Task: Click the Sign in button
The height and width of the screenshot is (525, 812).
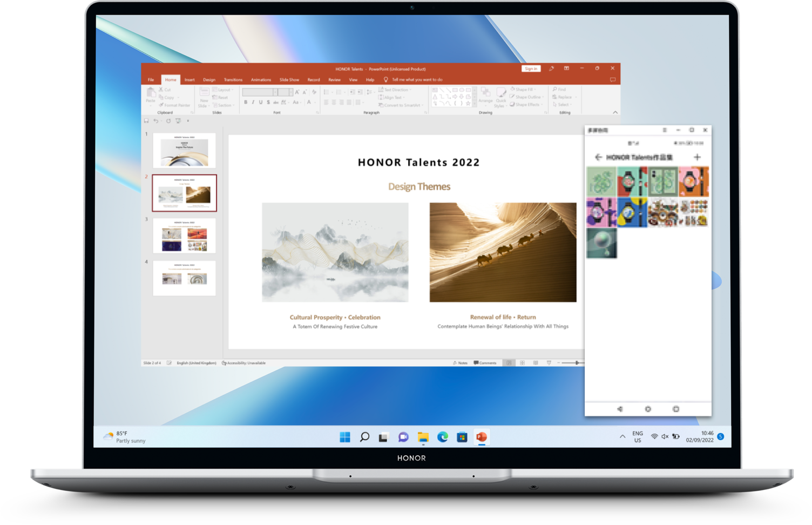Action: [x=531, y=69]
